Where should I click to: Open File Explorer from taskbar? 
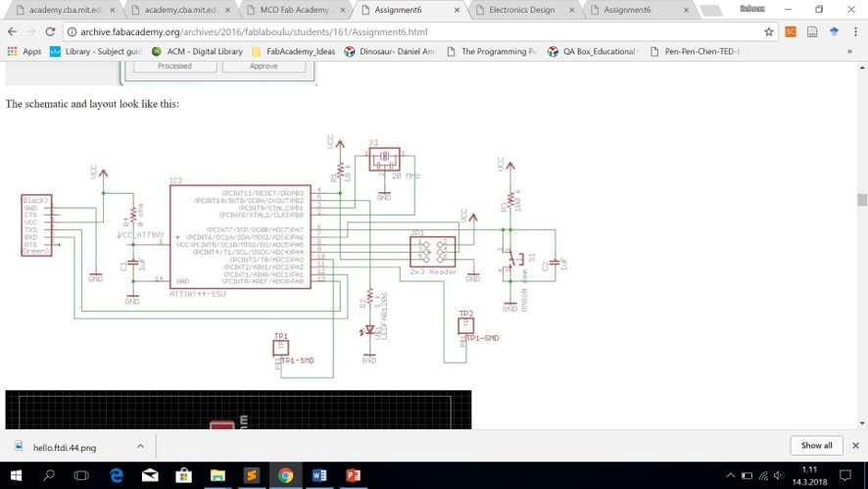(x=217, y=475)
